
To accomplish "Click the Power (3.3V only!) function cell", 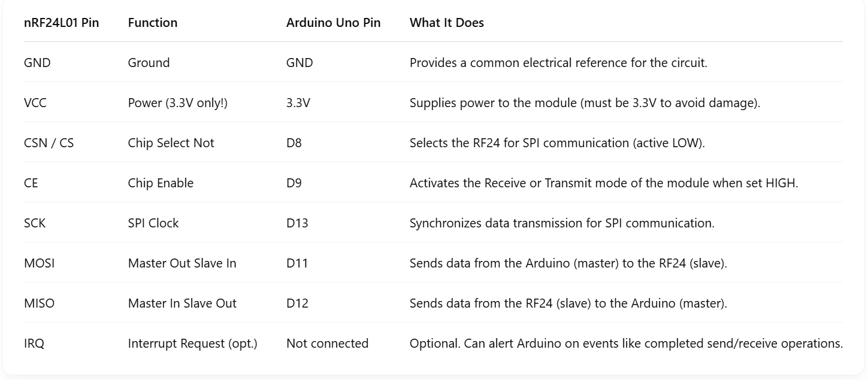I will coord(178,103).
